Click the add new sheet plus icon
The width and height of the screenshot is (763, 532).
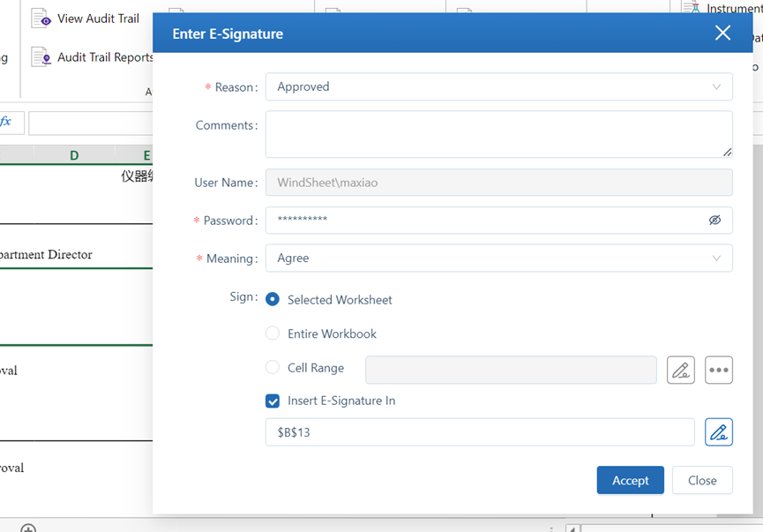coord(28,528)
